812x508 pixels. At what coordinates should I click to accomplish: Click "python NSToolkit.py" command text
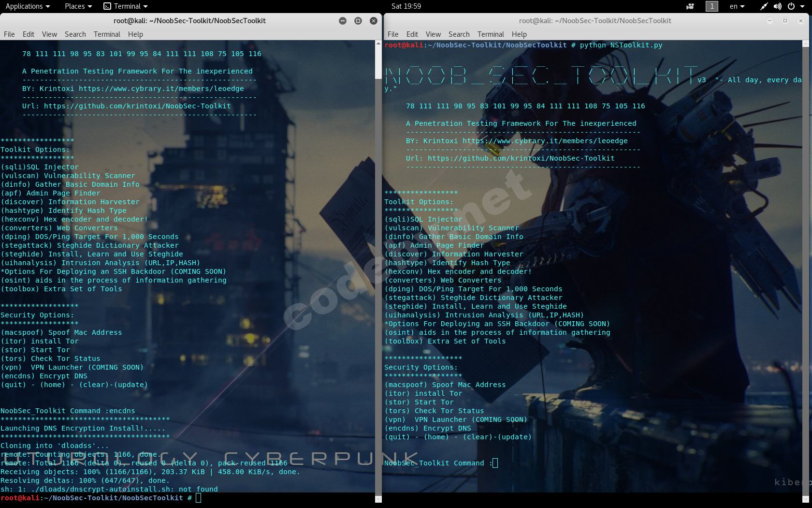point(621,45)
